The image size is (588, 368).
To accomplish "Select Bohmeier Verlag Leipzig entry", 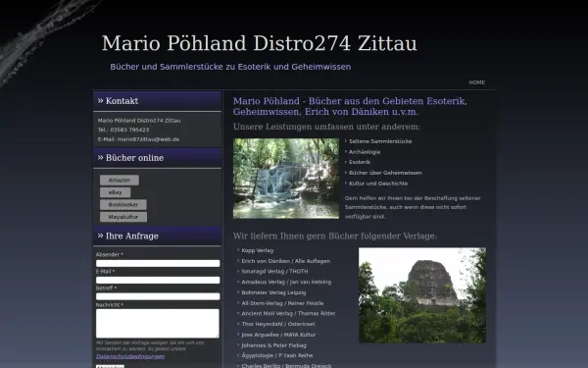I will point(273,292).
